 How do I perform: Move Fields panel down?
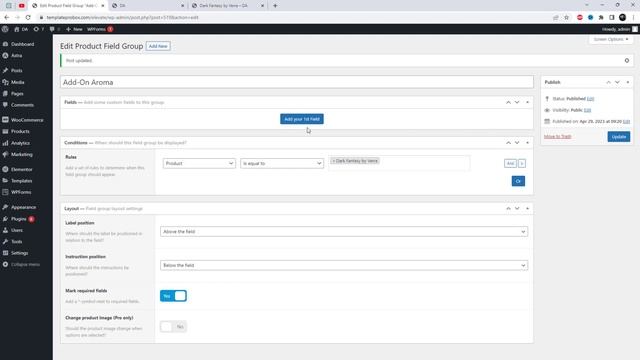(517, 102)
